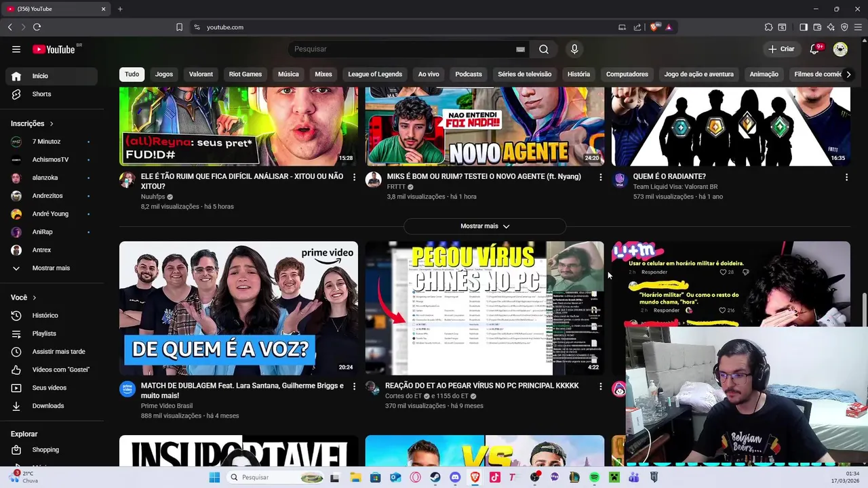Open Steam from the taskbar

point(435,477)
